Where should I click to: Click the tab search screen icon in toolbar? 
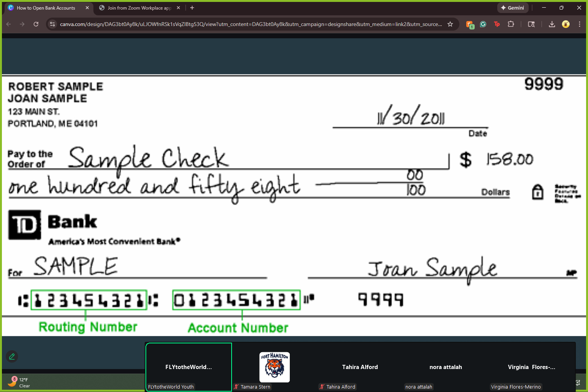pyautogui.click(x=531, y=24)
